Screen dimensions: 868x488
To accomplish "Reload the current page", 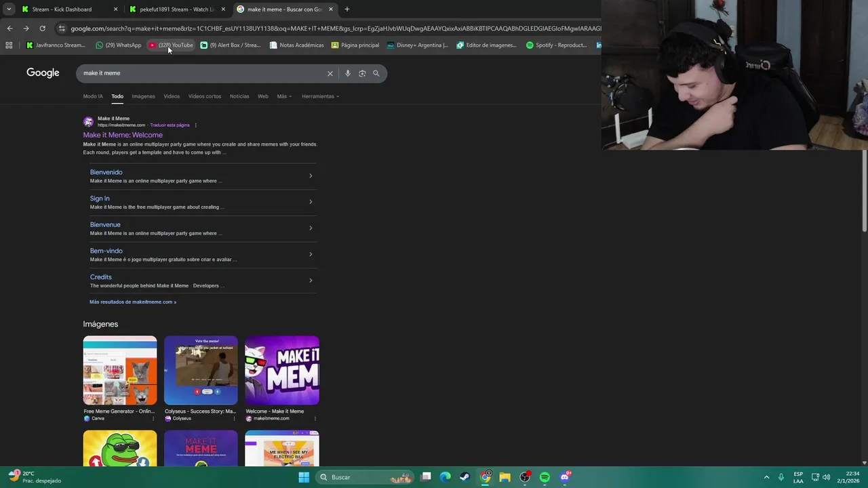I will coord(42,28).
